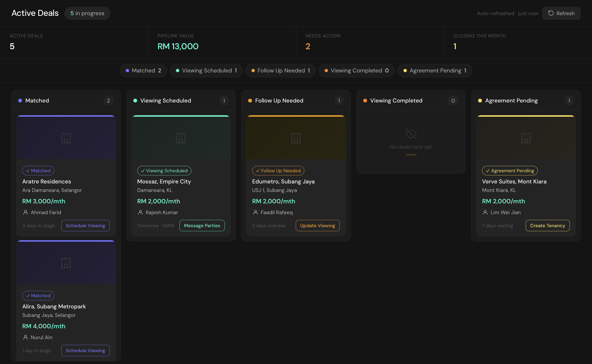Click RM 3,000/mth price on Aratre card
The width and height of the screenshot is (592, 364).
pyautogui.click(x=44, y=201)
